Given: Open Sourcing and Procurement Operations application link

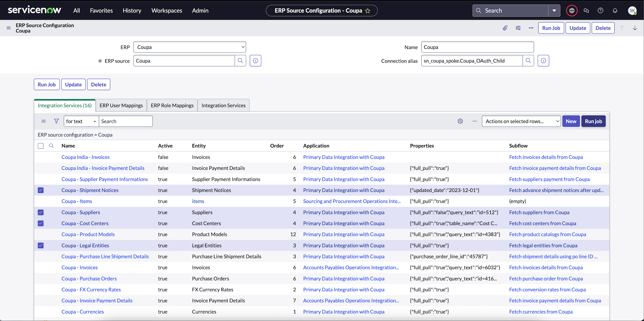Looking at the screenshot, I should pyautogui.click(x=352, y=201).
